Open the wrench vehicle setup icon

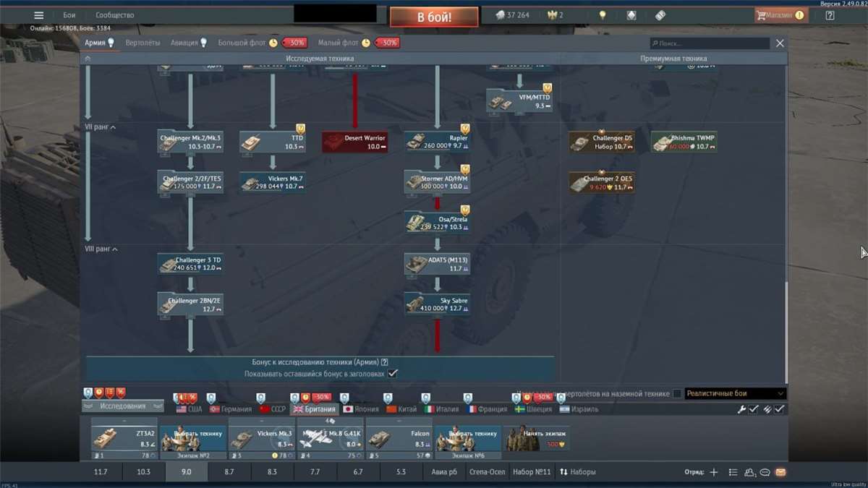pyautogui.click(x=742, y=409)
